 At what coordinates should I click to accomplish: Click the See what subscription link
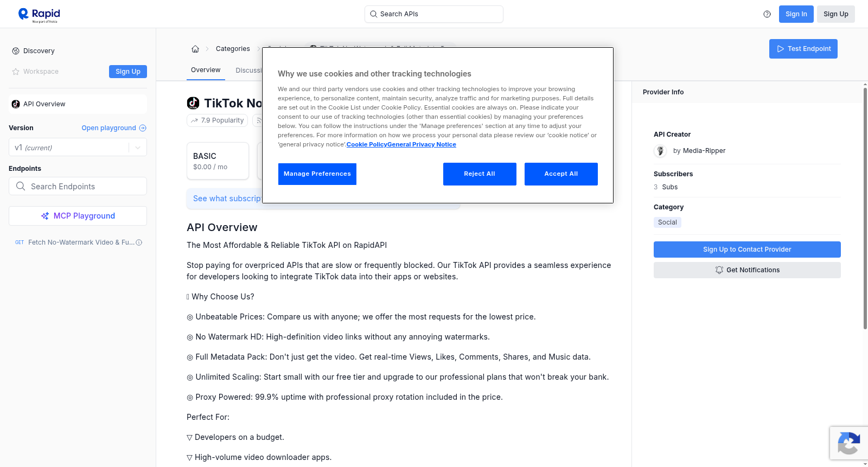click(227, 199)
